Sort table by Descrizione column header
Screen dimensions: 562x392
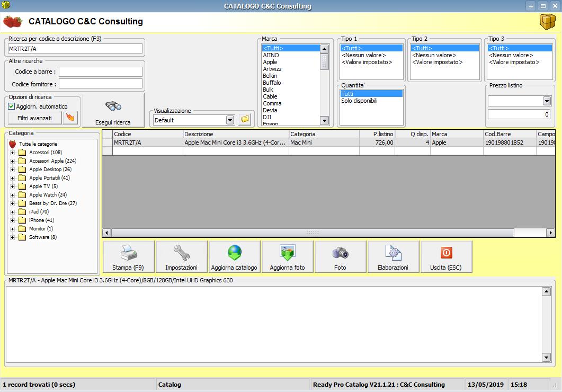pyautogui.click(x=236, y=134)
